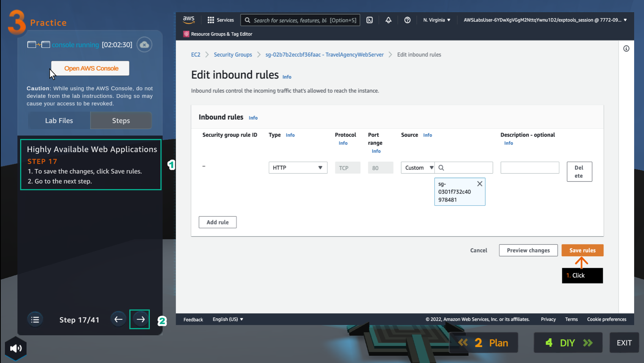
Task: Go to the 2 Plan section
Action: pos(484,343)
